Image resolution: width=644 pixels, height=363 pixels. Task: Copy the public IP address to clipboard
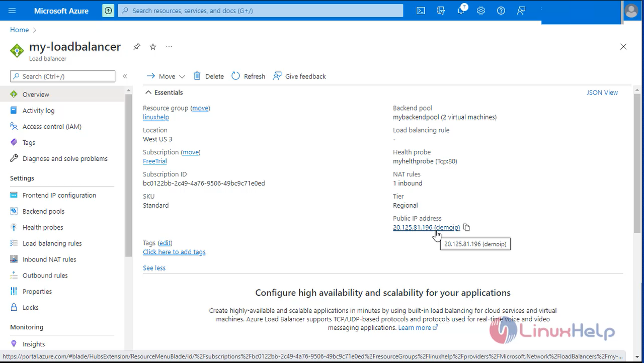point(466,227)
